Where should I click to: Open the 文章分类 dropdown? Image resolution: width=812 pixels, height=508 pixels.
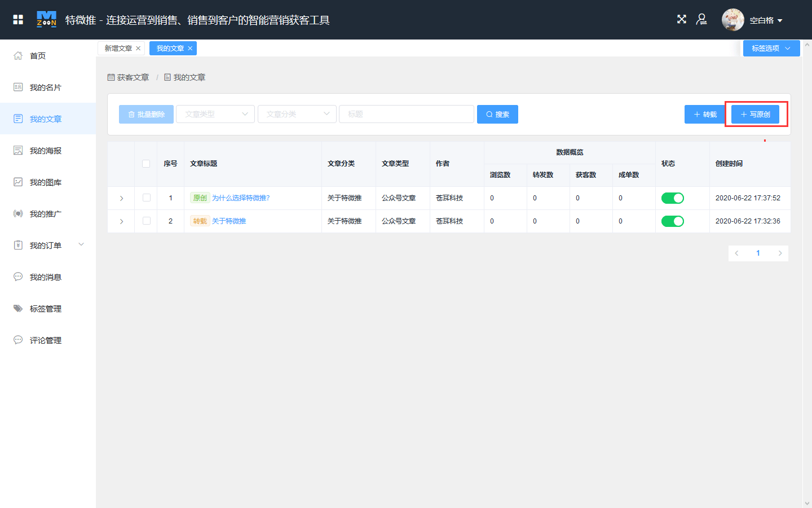pyautogui.click(x=297, y=114)
